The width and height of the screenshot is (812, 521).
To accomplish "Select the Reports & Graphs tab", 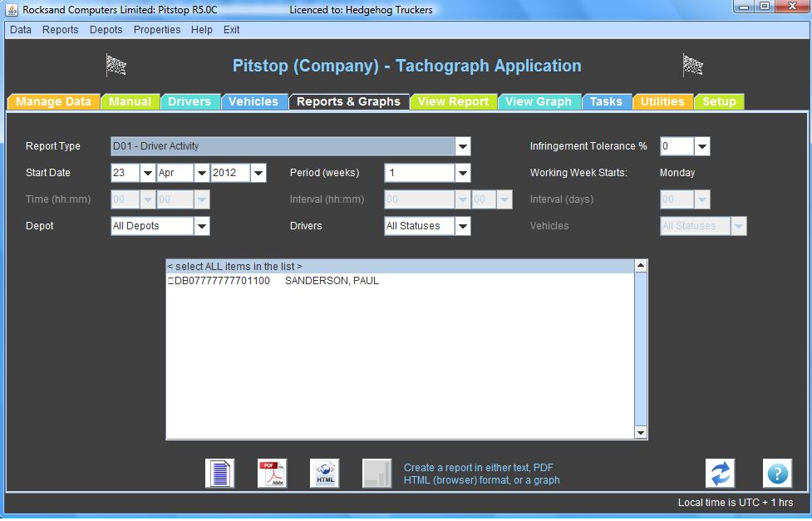I will pyautogui.click(x=348, y=101).
